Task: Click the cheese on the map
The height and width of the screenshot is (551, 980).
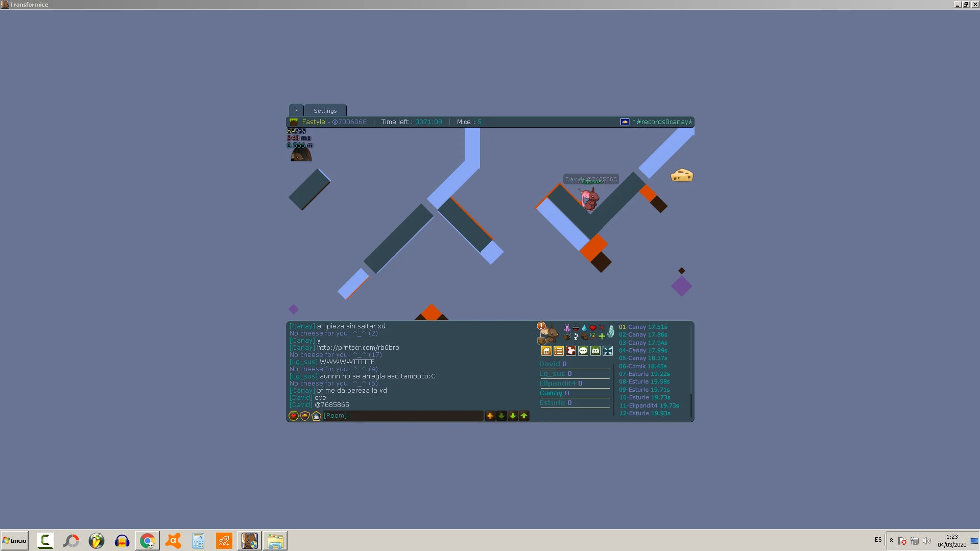Action: [682, 176]
